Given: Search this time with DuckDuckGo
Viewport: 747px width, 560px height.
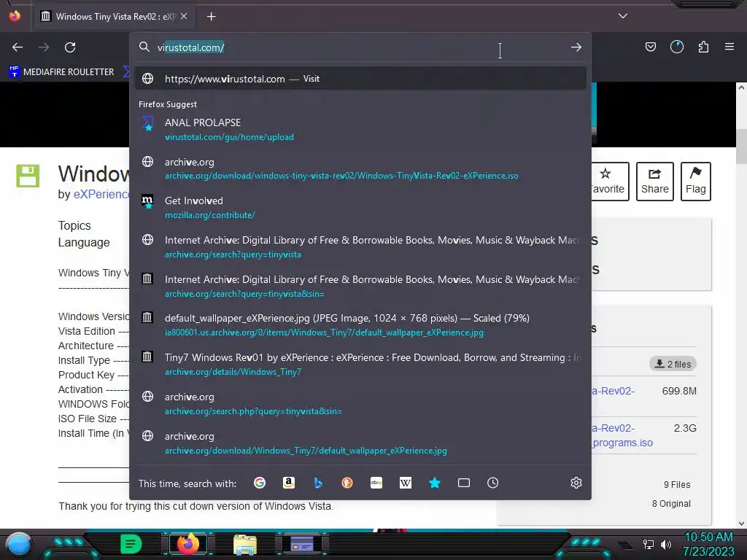Looking at the screenshot, I should coord(347,483).
